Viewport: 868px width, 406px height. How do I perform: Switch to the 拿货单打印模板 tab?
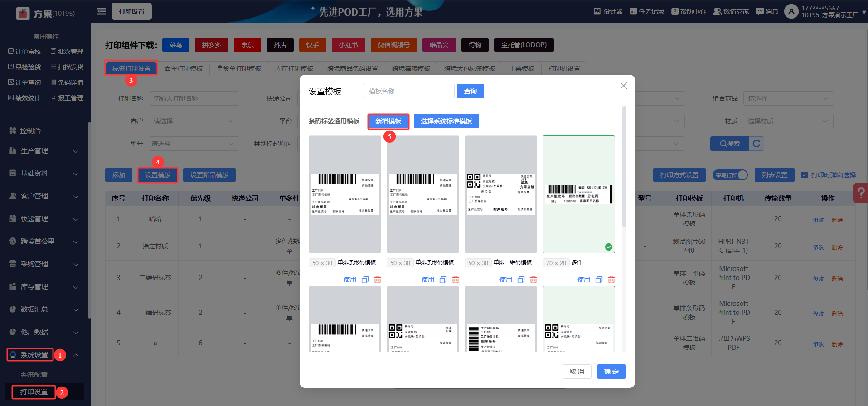[239, 68]
